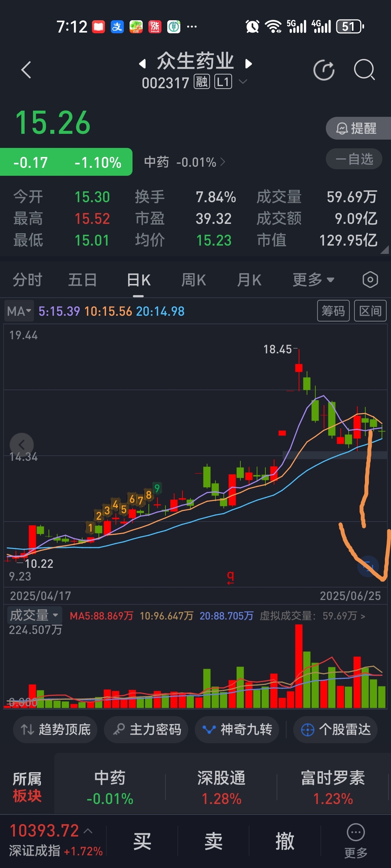Open the MA indicator dropdown
The image size is (391, 868).
click(19, 311)
